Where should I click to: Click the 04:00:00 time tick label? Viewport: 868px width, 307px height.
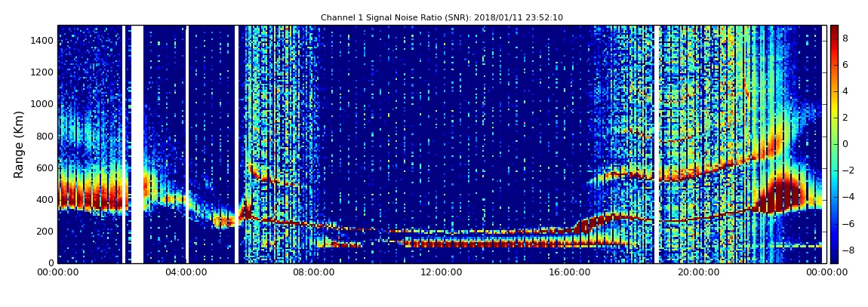coord(186,272)
